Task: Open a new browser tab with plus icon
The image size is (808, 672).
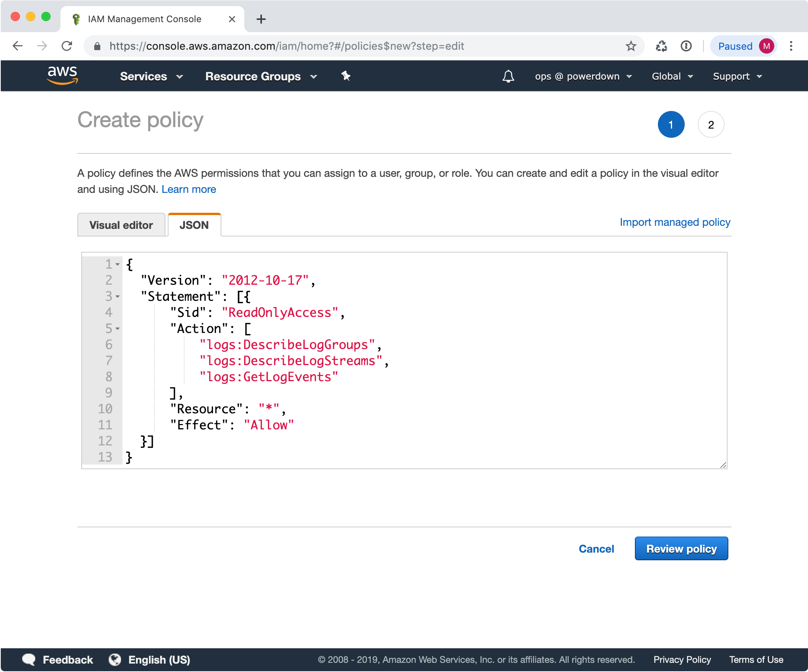Action: [261, 19]
